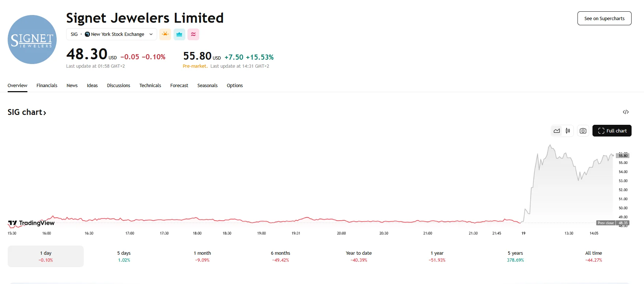Expand the SIG chart section chevron
644x284 pixels.
pos(44,113)
